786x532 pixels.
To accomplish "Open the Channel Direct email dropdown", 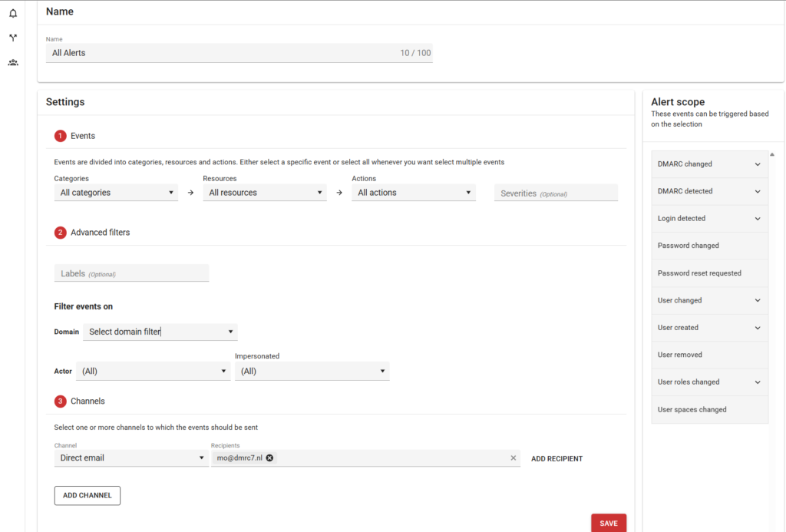I will tap(130, 458).
